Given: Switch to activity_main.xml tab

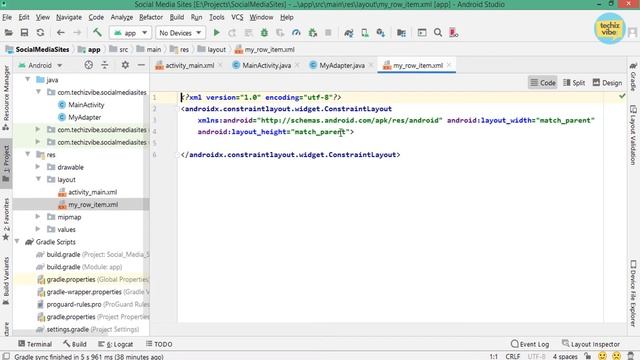Looking at the screenshot, I should (189, 65).
